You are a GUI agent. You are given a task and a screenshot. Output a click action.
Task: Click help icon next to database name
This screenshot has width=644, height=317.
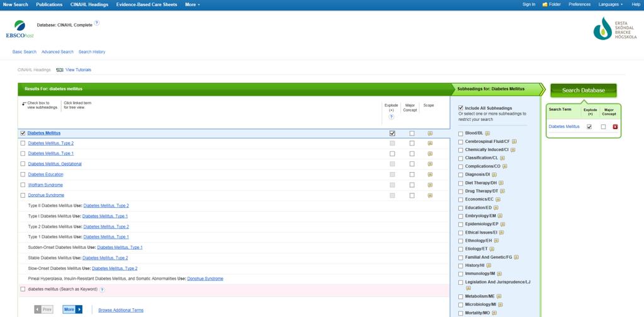click(96, 23)
